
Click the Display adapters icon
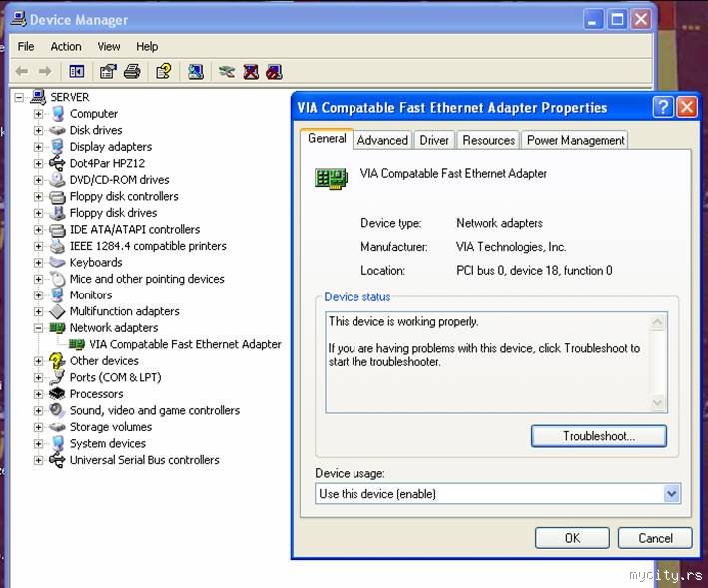57,146
